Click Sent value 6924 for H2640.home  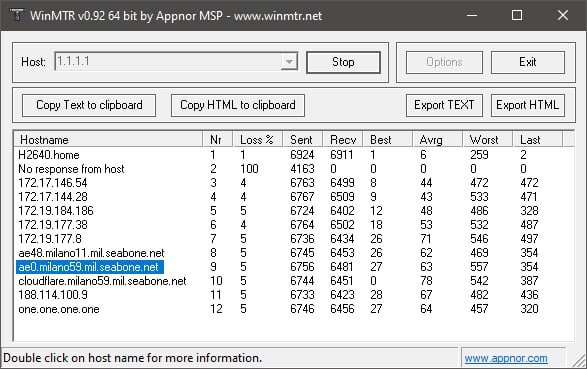tap(302, 155)
